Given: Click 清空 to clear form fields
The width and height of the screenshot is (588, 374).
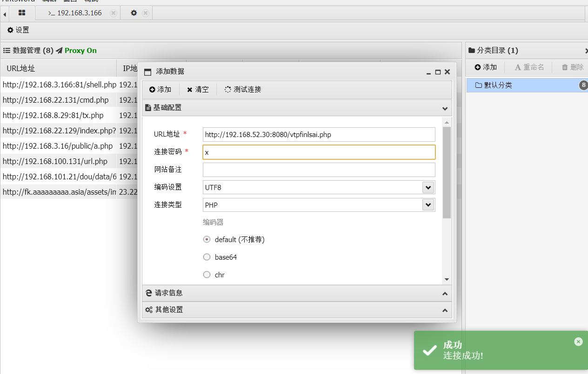Looking at the screenshot, I should [198, 89].
